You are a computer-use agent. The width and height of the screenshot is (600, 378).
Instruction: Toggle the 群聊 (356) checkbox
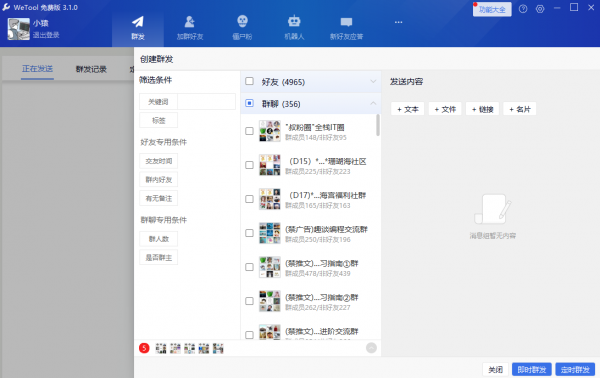pyautogui.click(x=249, y=103)
